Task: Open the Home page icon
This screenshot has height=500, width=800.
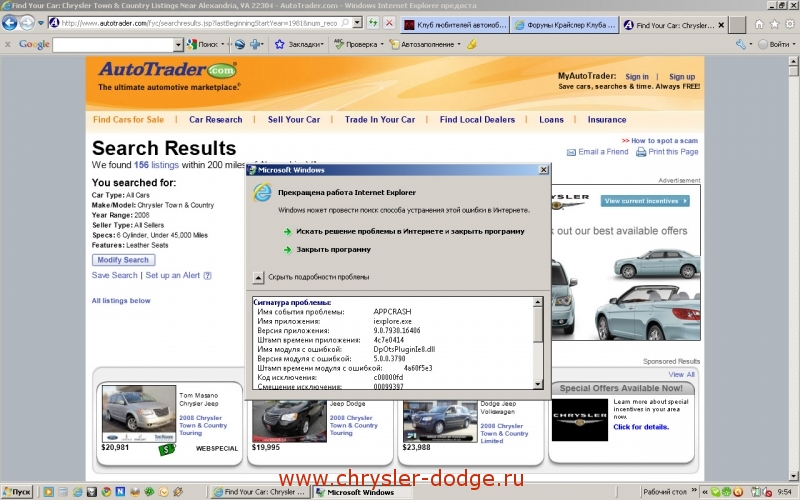Action: point(759,24)
